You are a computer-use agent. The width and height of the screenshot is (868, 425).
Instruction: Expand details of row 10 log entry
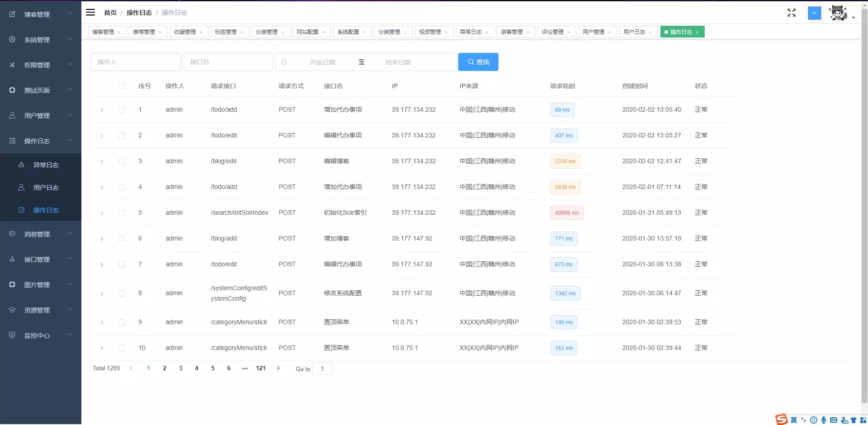tap(102, 348)
